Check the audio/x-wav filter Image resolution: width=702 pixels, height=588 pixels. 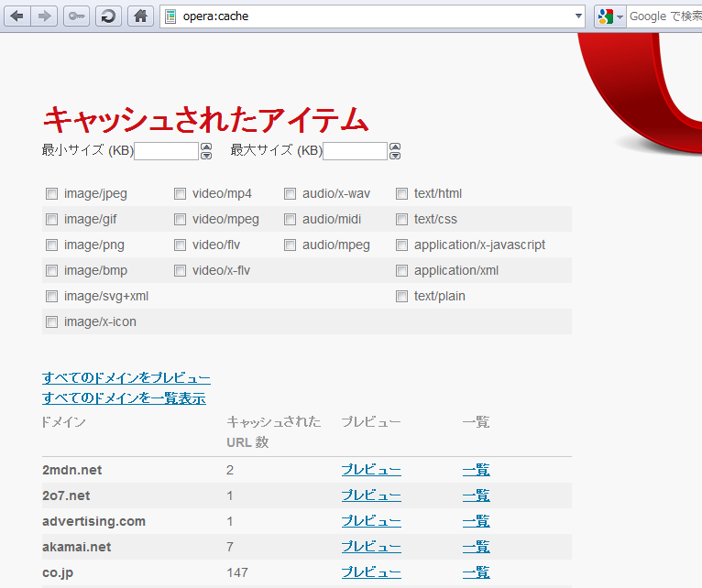(x=291, y=194)
